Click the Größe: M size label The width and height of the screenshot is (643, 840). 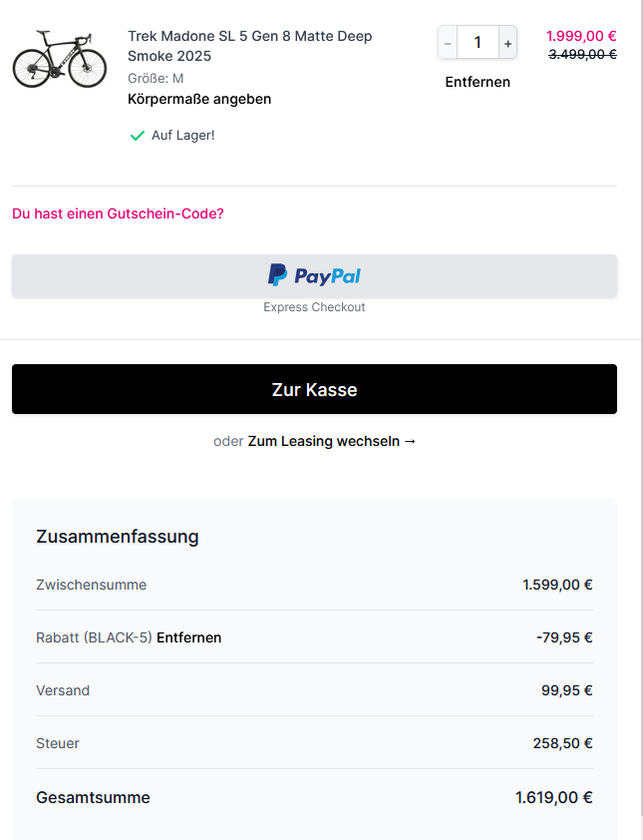point(156,78)
